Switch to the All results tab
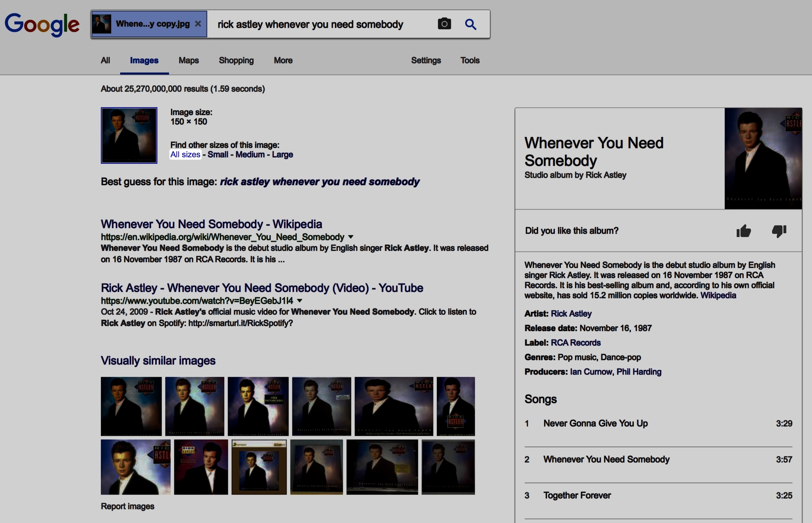812x523 pixels. click(x=105, y=60)
